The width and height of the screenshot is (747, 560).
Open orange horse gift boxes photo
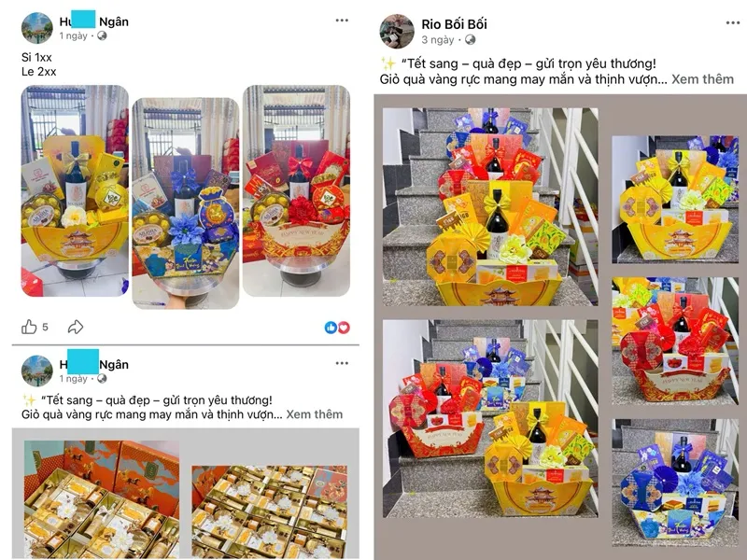tap(102, 499)
